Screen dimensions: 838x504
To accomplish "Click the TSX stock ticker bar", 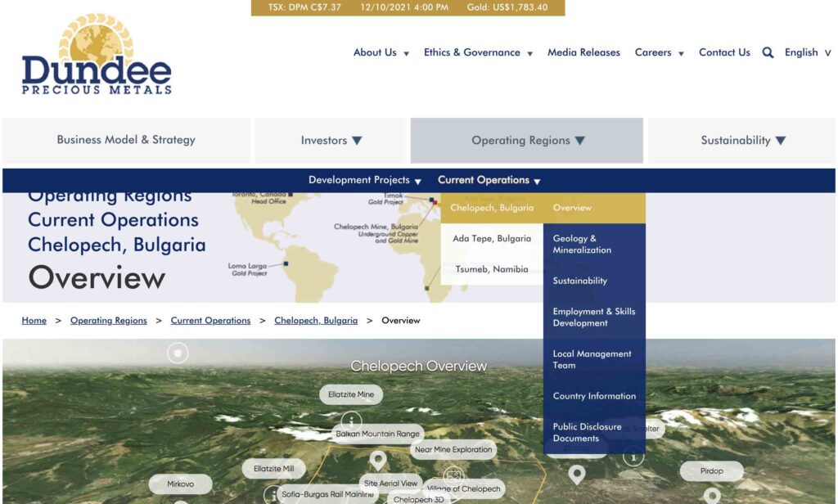I will tap(408, 7).
